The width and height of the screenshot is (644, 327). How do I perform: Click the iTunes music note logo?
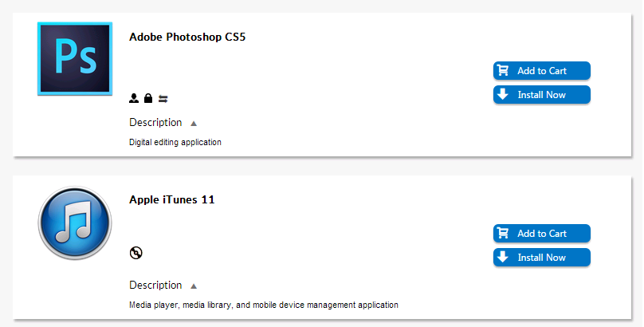[75, 223]
